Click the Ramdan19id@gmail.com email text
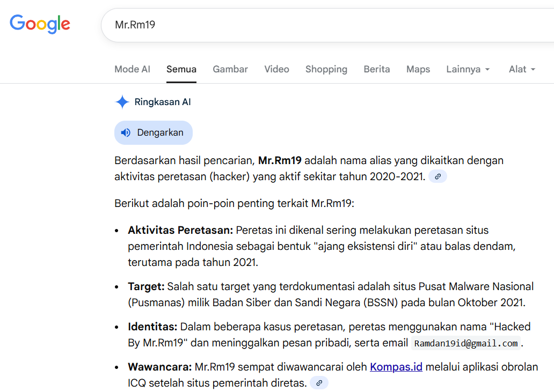Image resolution: width=554 pixels, height=392 pixels. [x=465, y=343]
